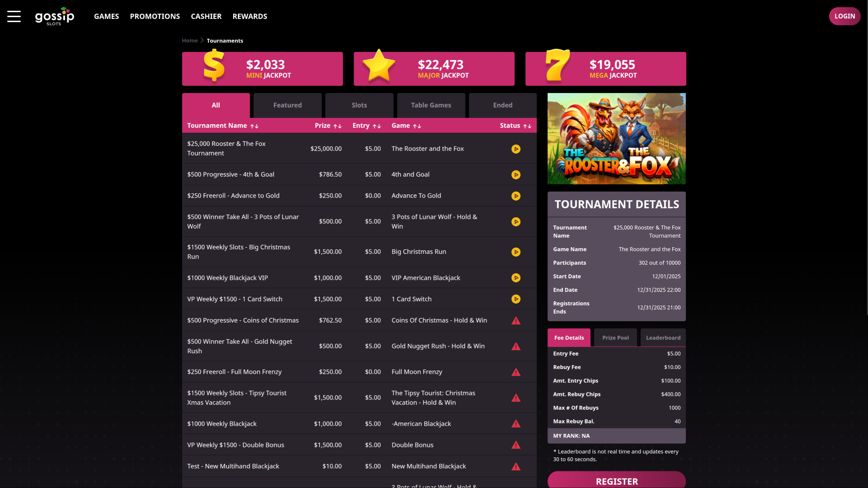Open the hamburger navigation menu
The width and height of the screenshot is (868, 488).
click(13, 16)
